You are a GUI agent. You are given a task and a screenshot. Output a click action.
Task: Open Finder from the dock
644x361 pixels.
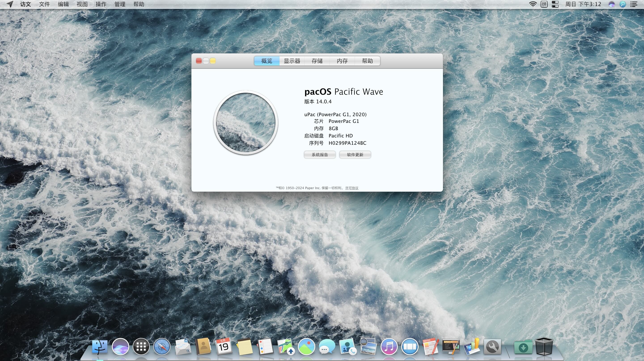coord(100,346)
